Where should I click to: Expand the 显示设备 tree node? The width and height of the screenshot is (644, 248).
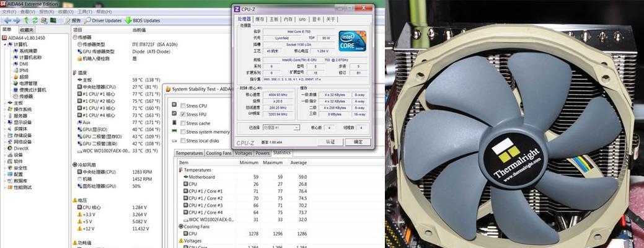(x=4, y=122)
